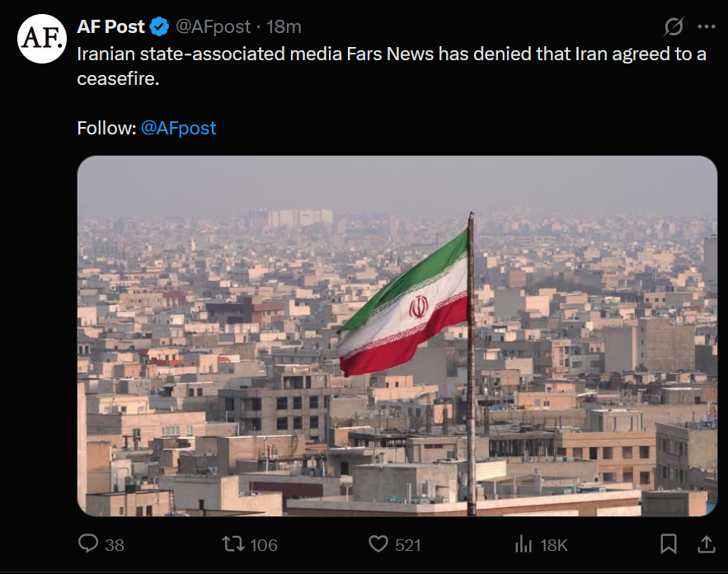Click the AF Post display name
This screenshot has width=728, height=574.
pyautogui.click(x=110, y=27)
